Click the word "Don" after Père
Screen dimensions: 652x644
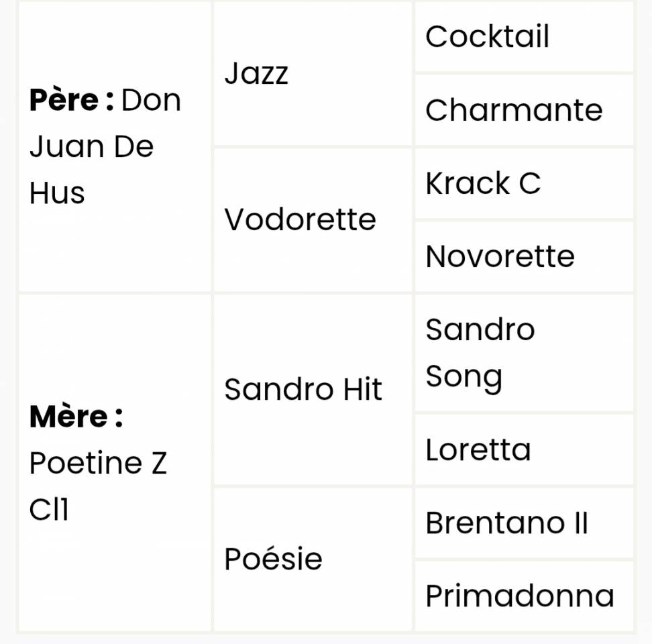click(x=151, y=101)
